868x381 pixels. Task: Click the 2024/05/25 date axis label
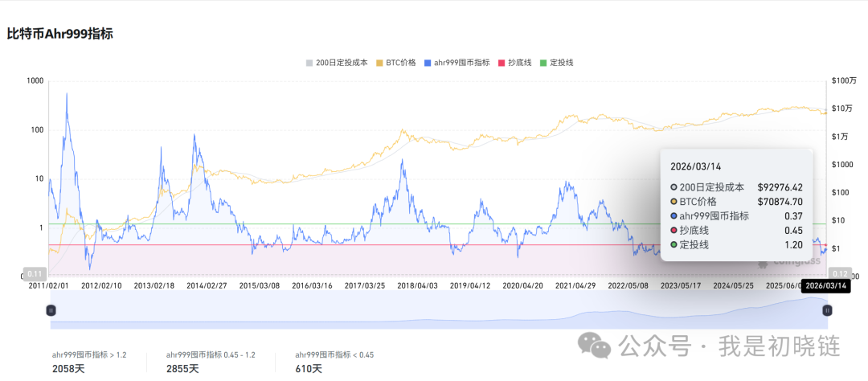[x=733, y=286]
